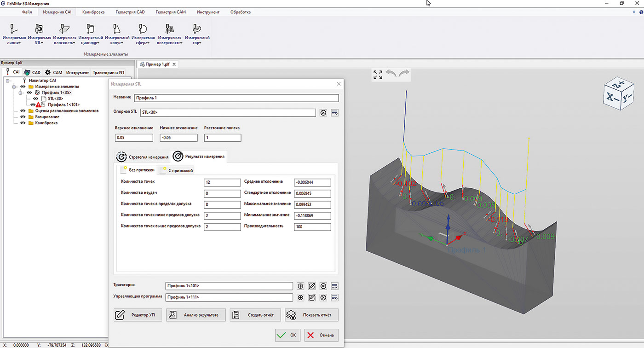Image resolution: width=644 pixels, height=348 pixels.
Task: Toggle visibility of Базирование folder
Action: (23, 117)
